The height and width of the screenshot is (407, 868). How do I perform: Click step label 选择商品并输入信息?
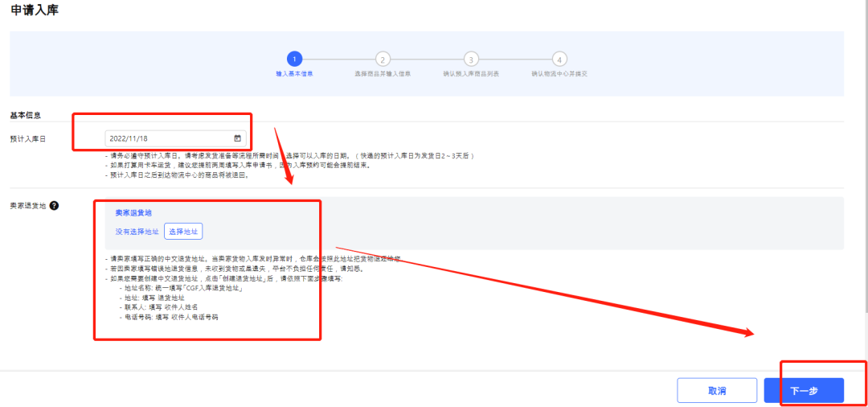(383, 74)
